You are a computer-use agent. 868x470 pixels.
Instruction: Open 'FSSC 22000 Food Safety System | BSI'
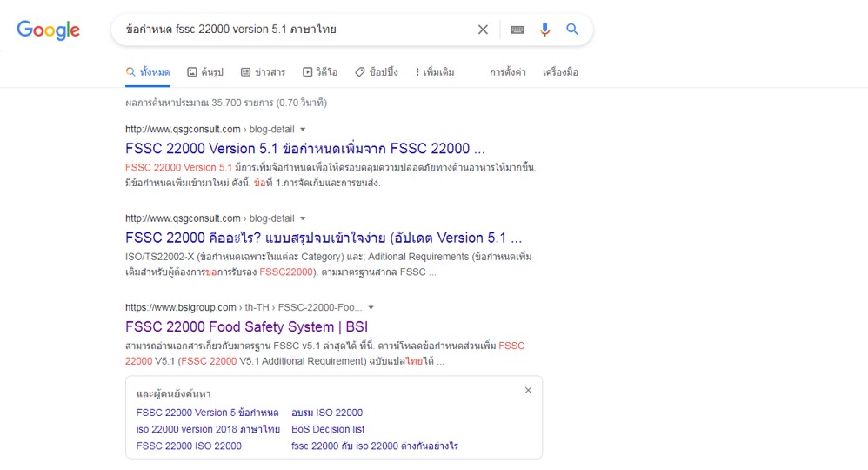pos(246,327)
